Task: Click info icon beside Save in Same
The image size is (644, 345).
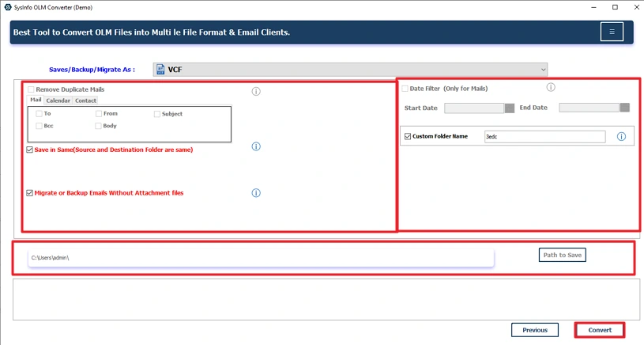Action: pyautogui.click(x=256, y=146)
